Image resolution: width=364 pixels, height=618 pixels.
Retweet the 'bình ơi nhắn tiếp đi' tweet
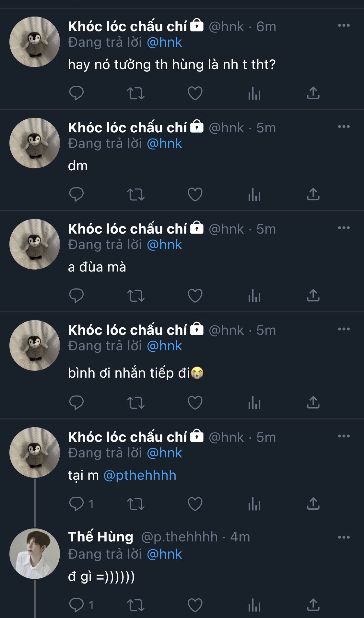tap(135, 403)
